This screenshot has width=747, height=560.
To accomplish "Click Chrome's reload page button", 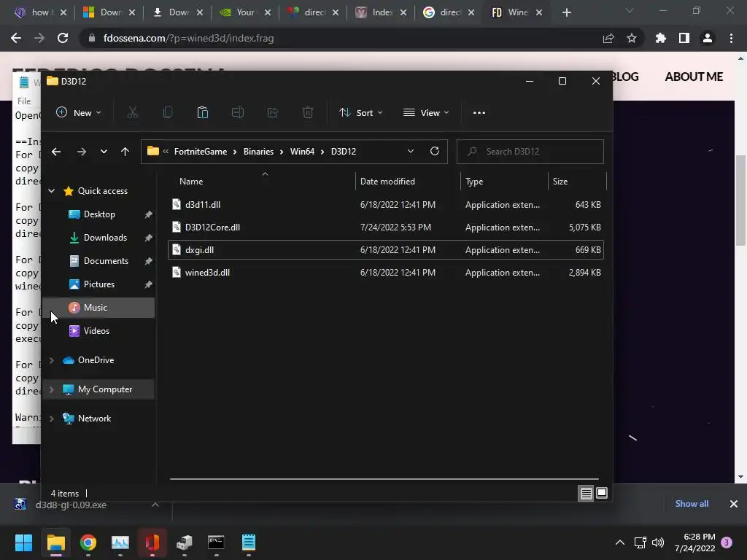I will tap(63, 38).
